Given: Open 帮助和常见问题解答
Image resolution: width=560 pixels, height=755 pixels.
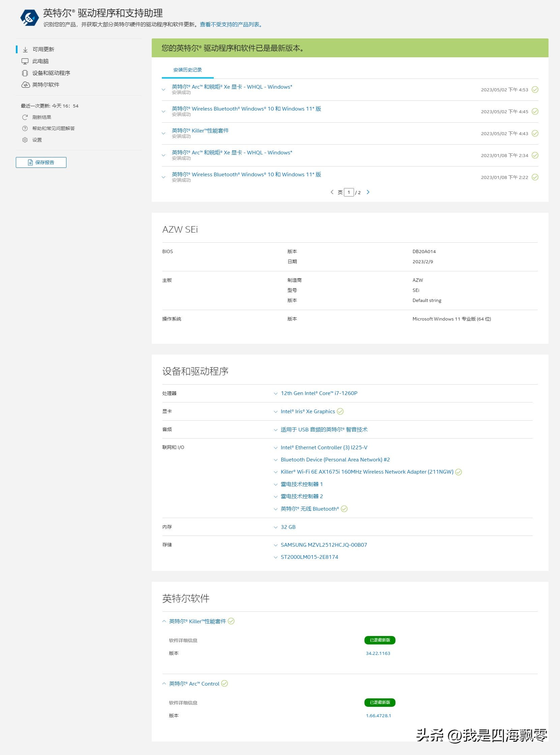Looking at the screenshot, I should click(x=54, y=128).
